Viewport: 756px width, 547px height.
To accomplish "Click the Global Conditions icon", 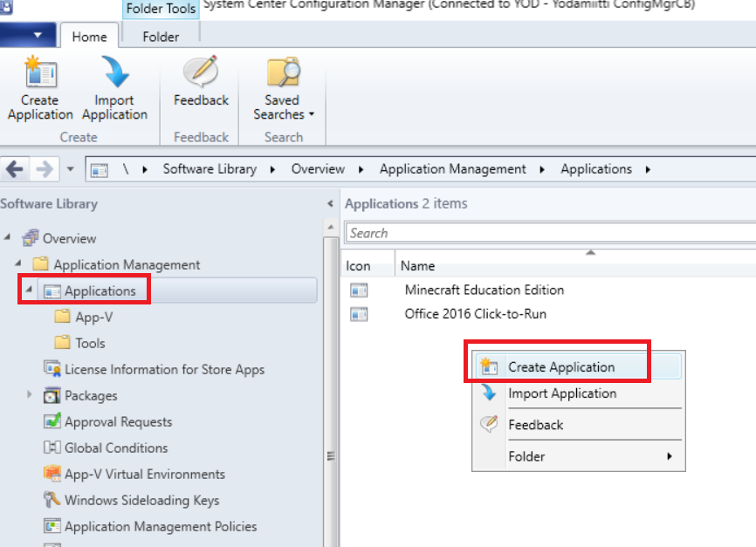I will 52,448.
